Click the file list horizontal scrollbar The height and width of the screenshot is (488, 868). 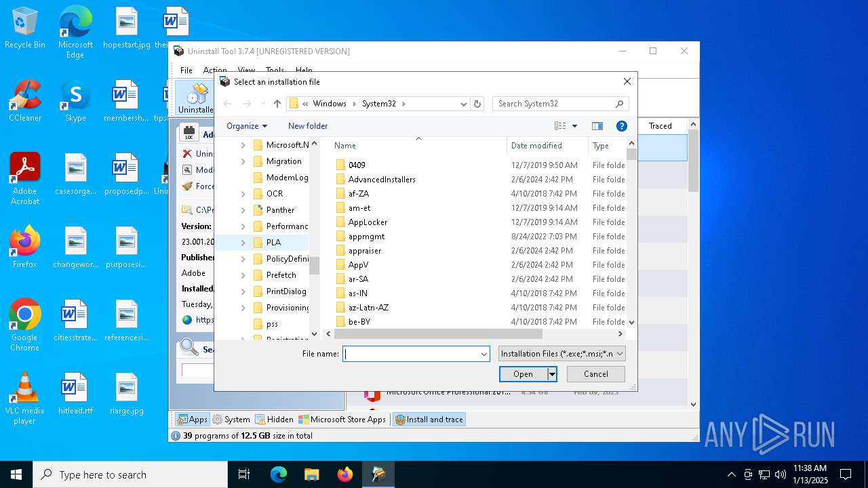click(x=438, y=334)
